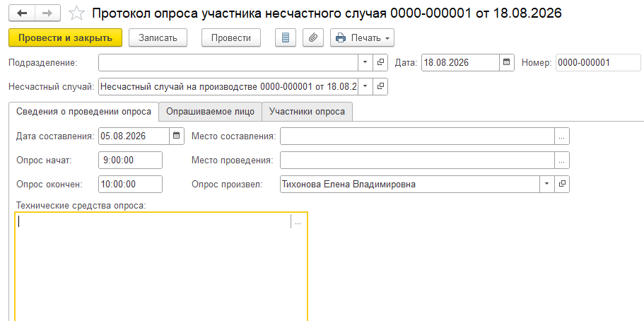Viewport: 644px width, 321px height.
Task: Click the Провести button
Action: 231,37
